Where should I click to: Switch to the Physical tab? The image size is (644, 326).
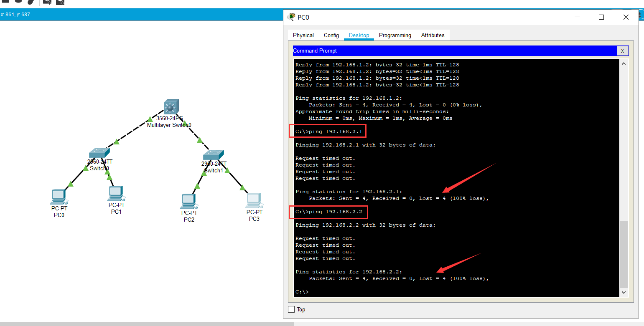point(303,35)
